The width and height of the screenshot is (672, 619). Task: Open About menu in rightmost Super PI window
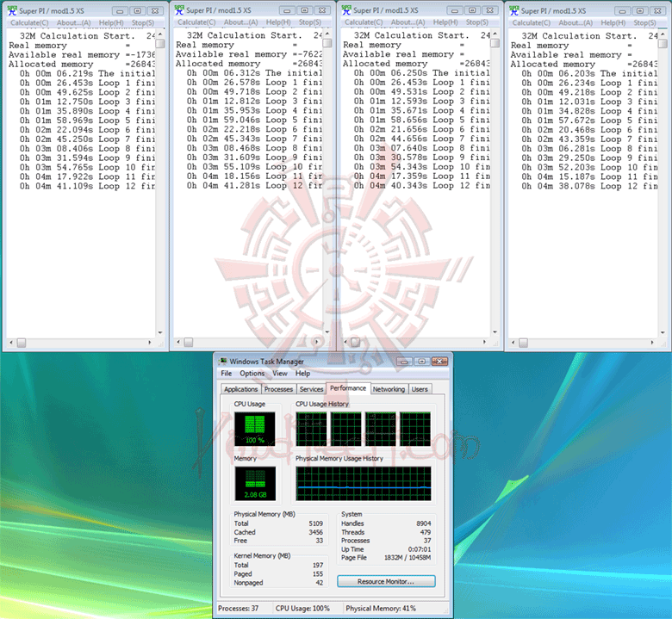click(576, 22)
